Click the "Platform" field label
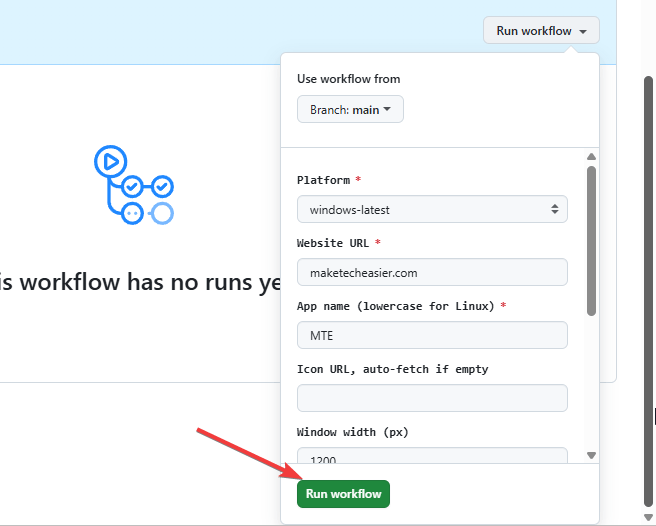Image resolution: width=656 pixels, height=526 pixels. 323,180
